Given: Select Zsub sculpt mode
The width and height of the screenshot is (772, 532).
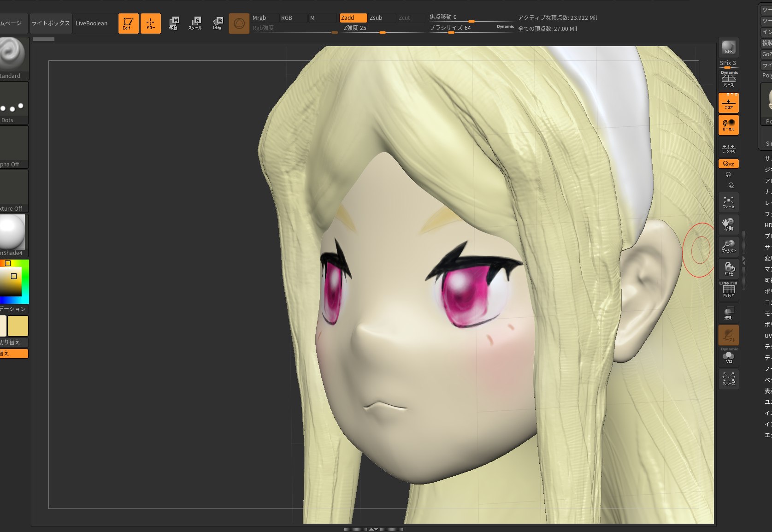Looking at the screenshot, I should (x=382, y=18).
